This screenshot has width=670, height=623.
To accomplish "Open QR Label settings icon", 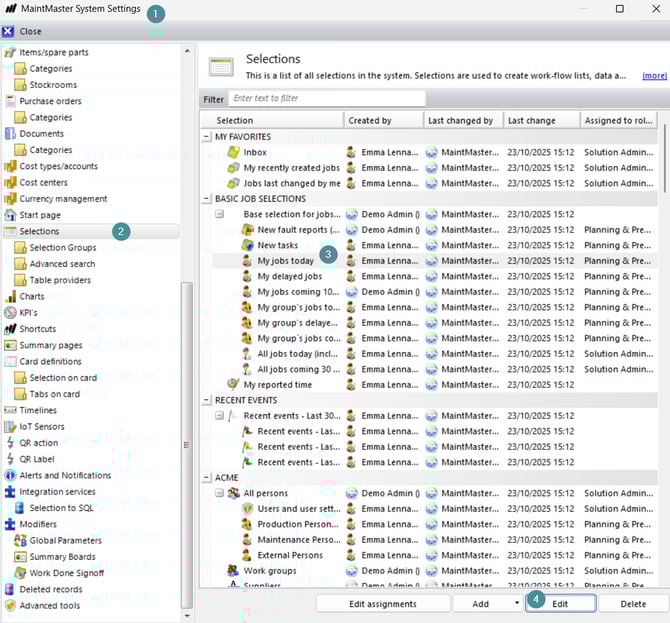I will click(11, 459).
